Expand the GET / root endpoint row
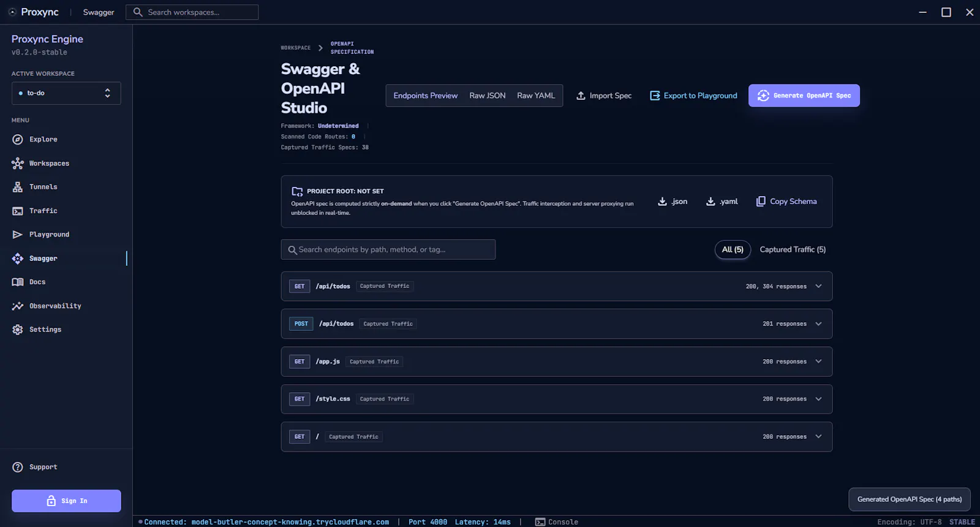 [557, 437]
